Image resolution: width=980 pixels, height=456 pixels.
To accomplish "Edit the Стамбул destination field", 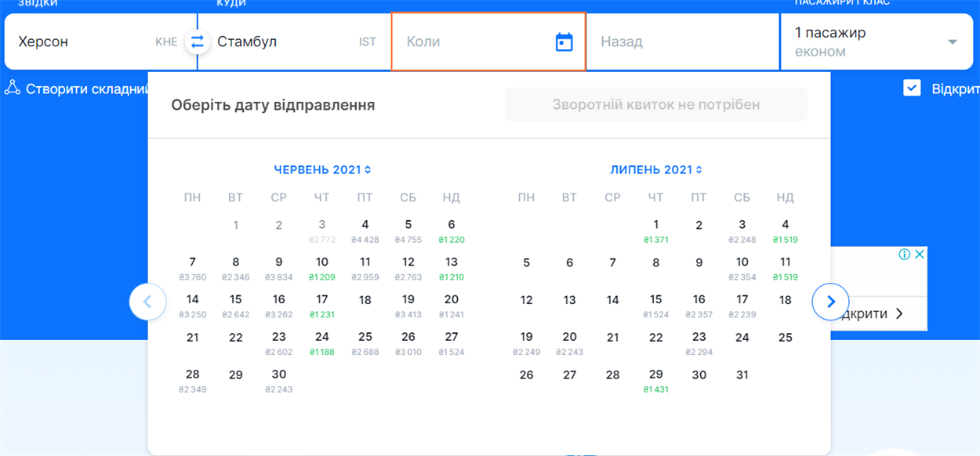I will [x=295, y=42].
